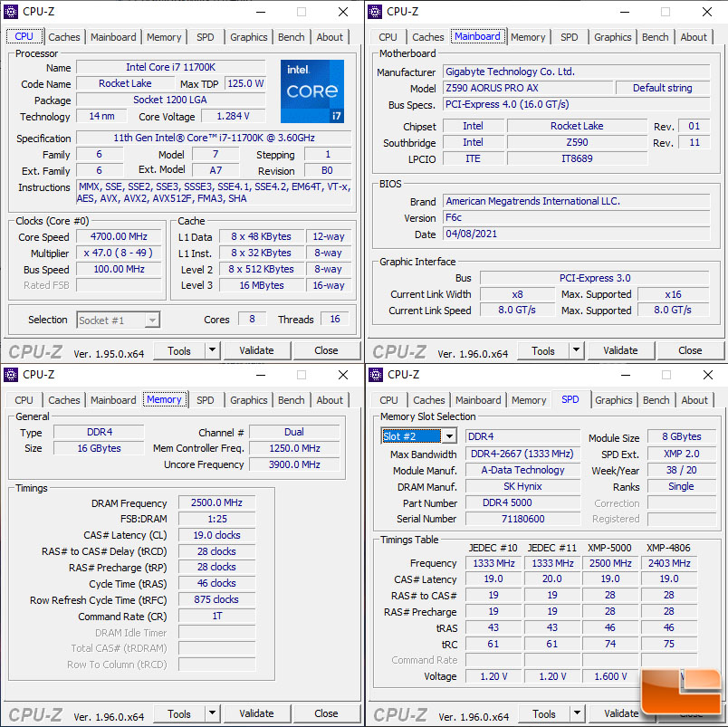Open About tab in Mainboard window
The height and width of the screenshot is (727, 728).
694,37
